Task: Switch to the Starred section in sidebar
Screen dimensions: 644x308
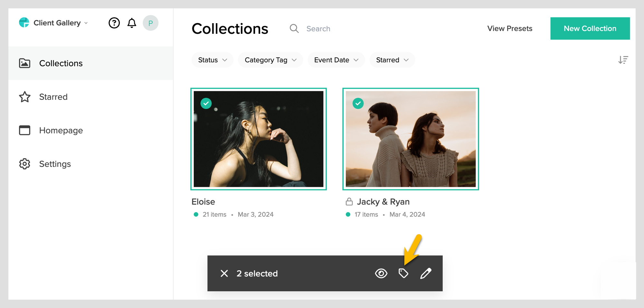Action: 53,97
